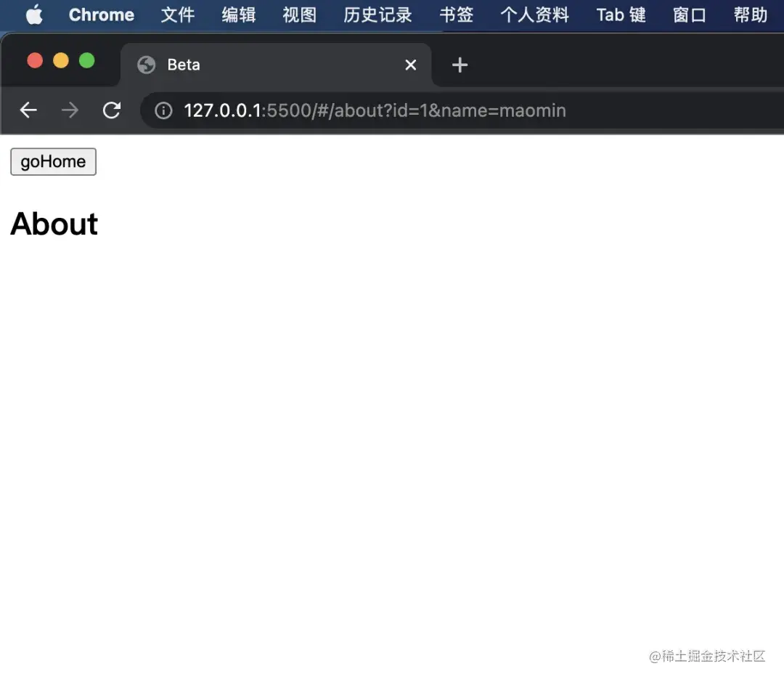Open the Chrome menu in the menu bar
784x682 pixels.
[x=101, y=15]
